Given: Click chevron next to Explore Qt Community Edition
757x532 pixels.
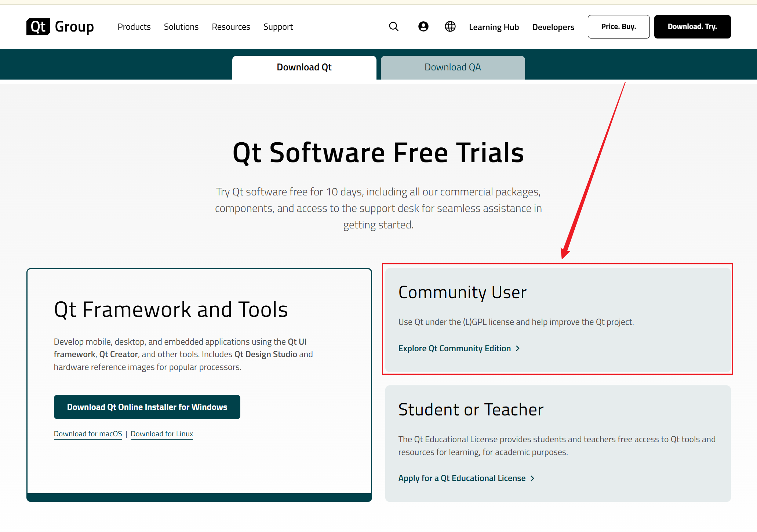Looking at the screenshot, I should coord(518,348).
